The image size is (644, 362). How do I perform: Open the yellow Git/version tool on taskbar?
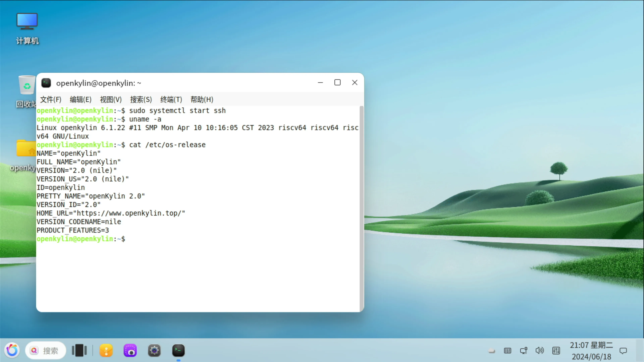pos(106,350)
